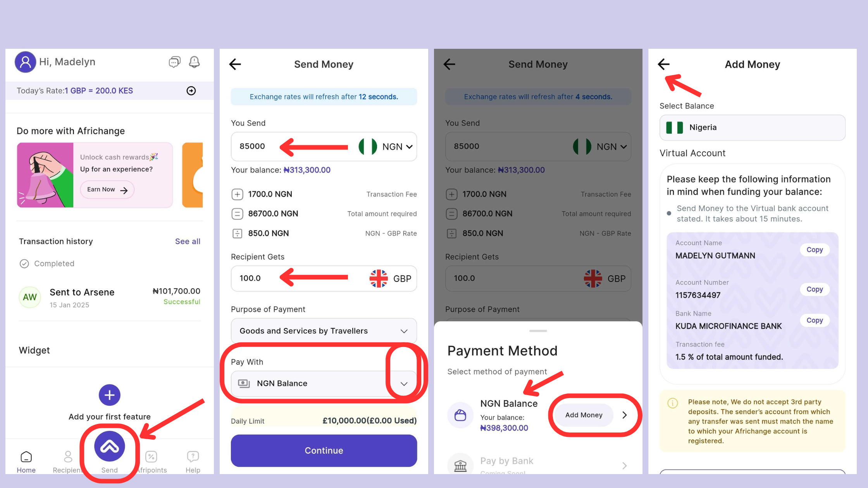
Task: Expand the Pay With NGN Balance selector
Action: pyautogui.click(x=324, y=383)
